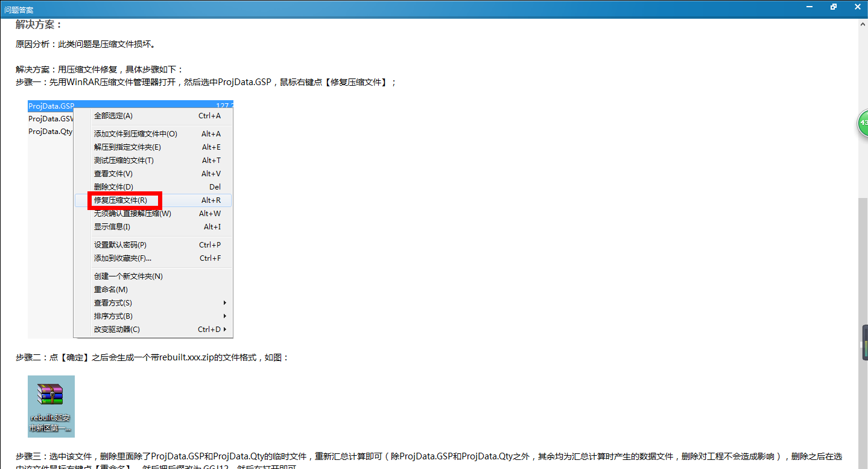Click the green round 43 floating badge
The image size is (868, 469).
tap(863, 123)
